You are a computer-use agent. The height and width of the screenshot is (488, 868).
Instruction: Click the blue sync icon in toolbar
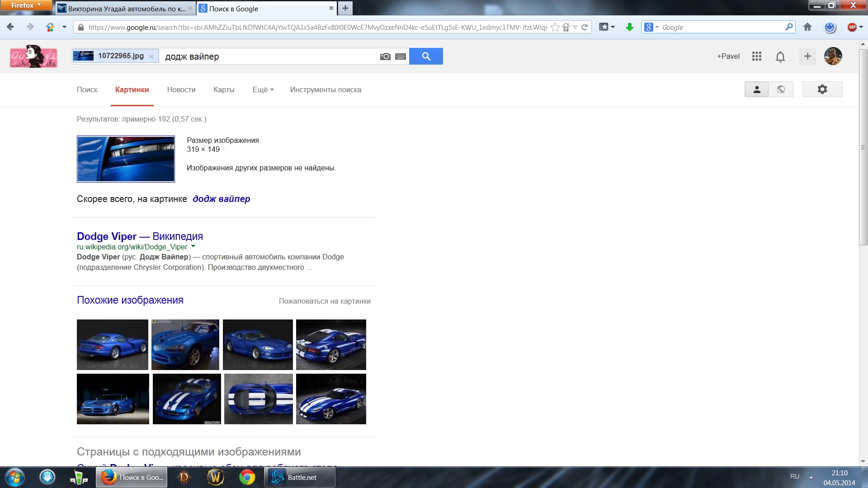point(830,27)
